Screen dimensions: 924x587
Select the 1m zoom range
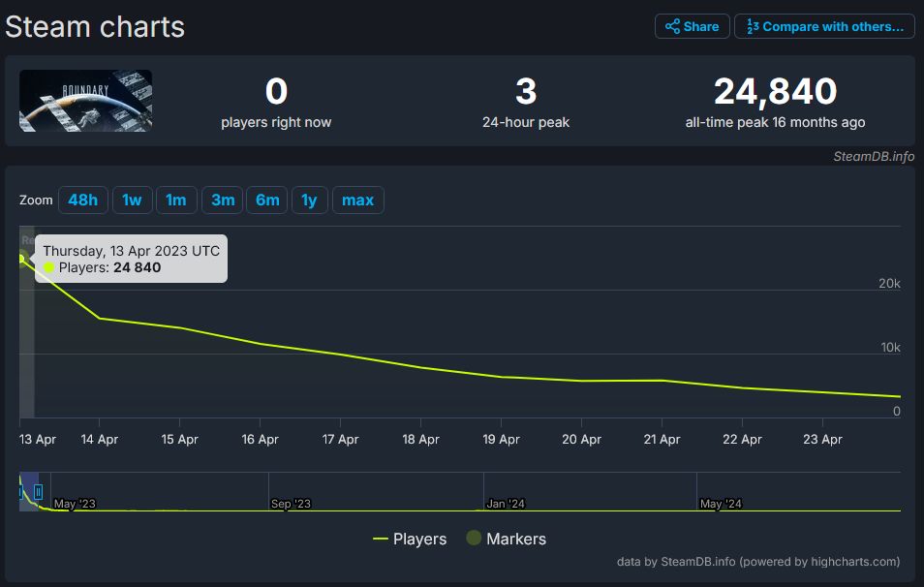[176, 200]
